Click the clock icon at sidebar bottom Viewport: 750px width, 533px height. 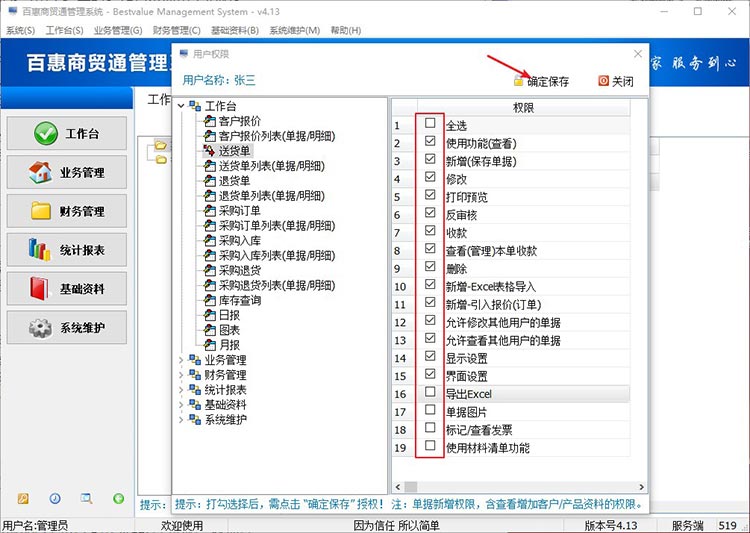[x=55, y=499]
